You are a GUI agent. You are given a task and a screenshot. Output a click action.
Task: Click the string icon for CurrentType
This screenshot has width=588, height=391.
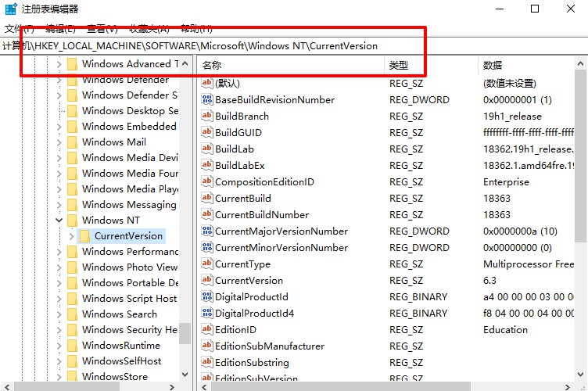pyautogui.click(x=207, y=264)
